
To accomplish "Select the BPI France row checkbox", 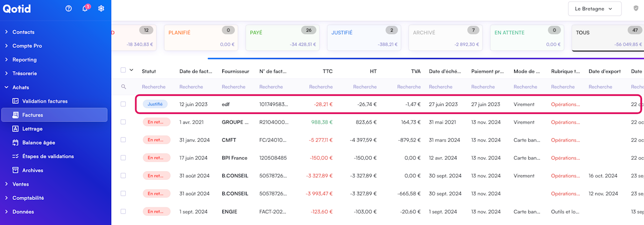I will coord(123,158).
